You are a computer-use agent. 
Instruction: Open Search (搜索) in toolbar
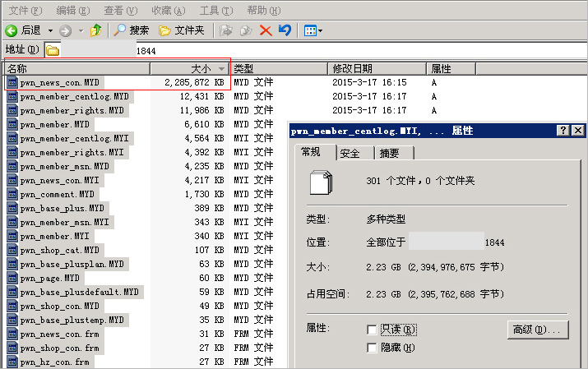tap(132, 30)
